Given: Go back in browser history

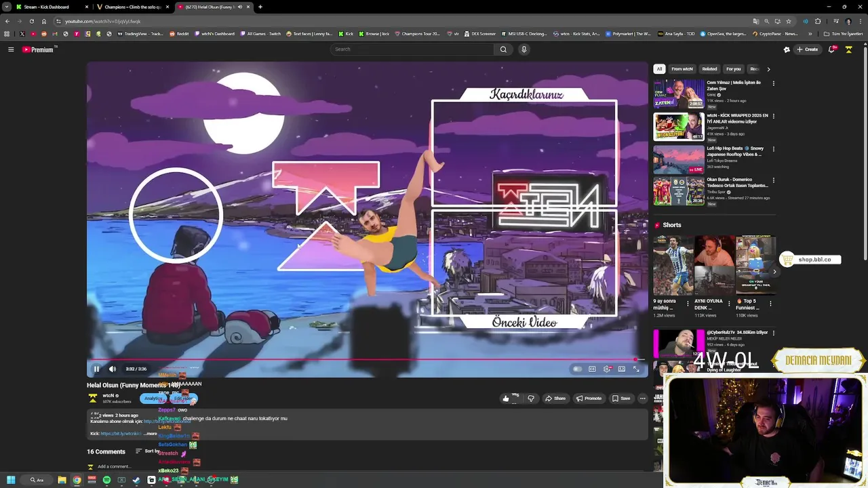Looking at the screenshot, I should tap(7, 21).
